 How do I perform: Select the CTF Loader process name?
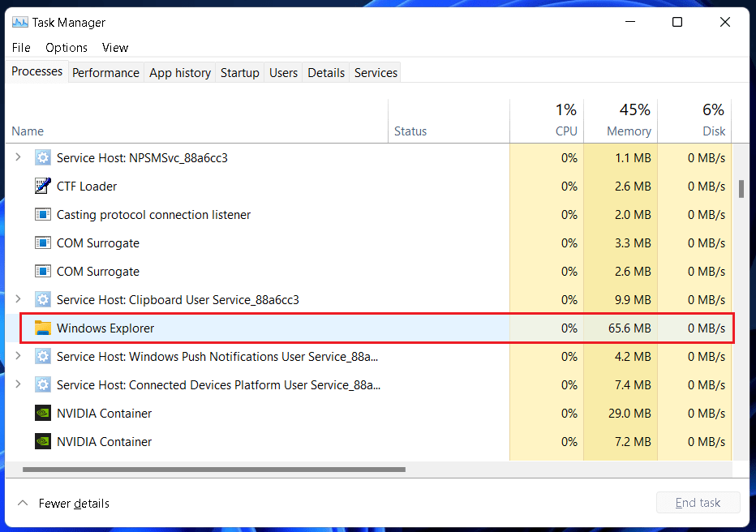click(87, 187)
